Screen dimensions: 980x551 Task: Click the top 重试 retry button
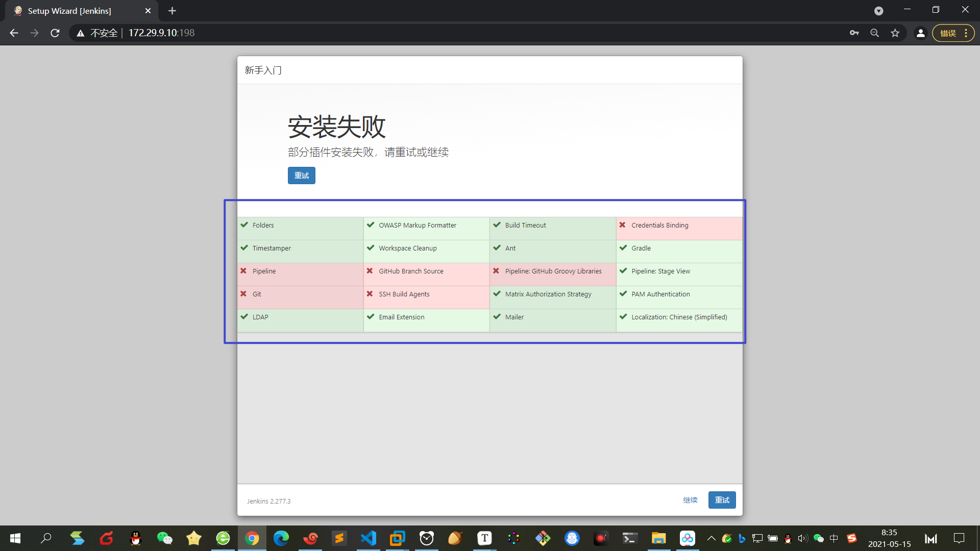(301, 176)
